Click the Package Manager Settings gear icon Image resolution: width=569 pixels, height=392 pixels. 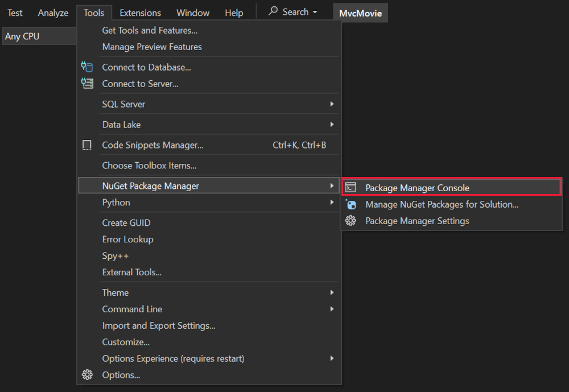(351, 221)
